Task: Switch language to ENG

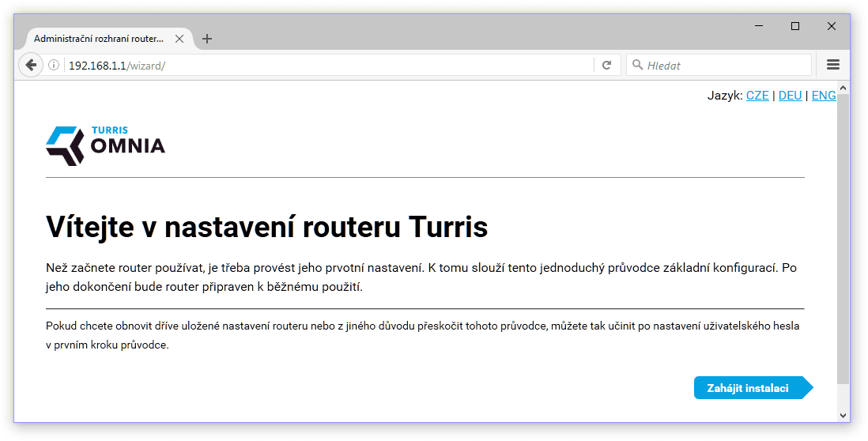Action: click(x=824, y=95)
